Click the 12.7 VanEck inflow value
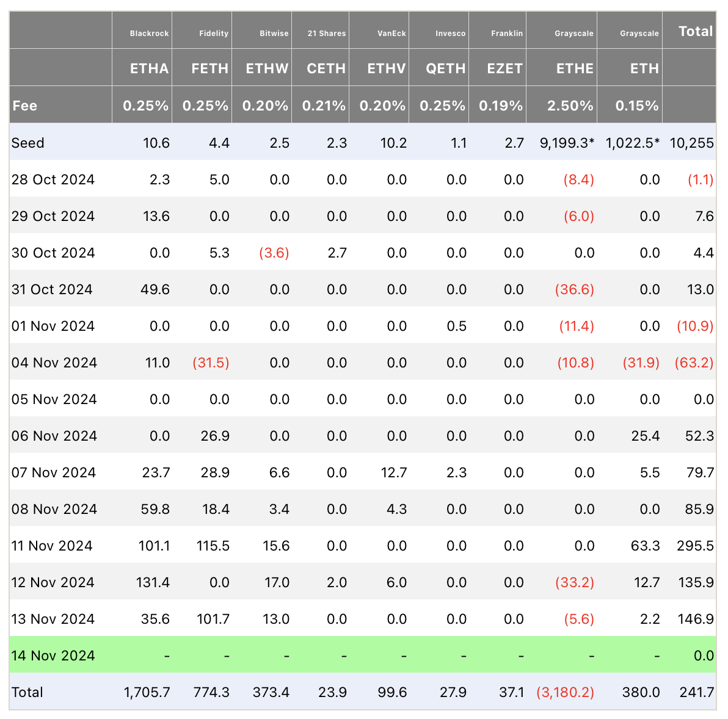This screenshot has width=728, height=719. 393,472
